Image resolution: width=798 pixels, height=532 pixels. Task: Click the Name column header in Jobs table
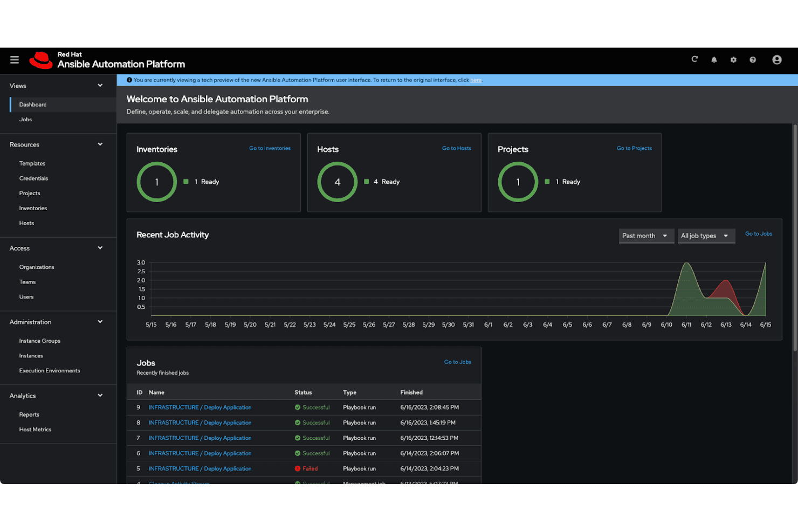point(156,392)
